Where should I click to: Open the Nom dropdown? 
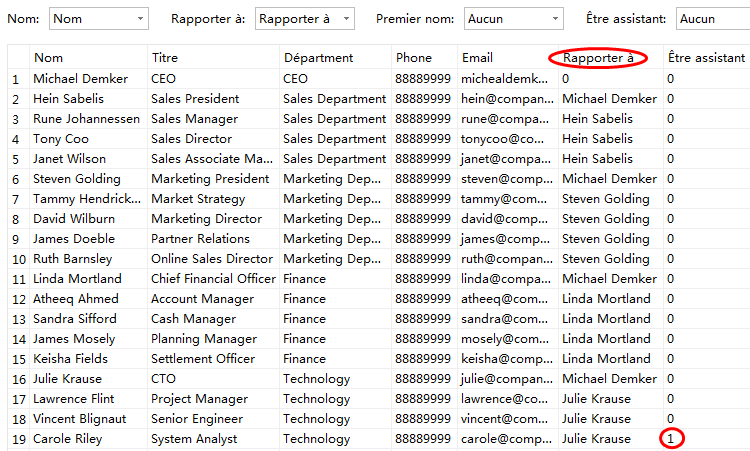(x=98, y=18)
